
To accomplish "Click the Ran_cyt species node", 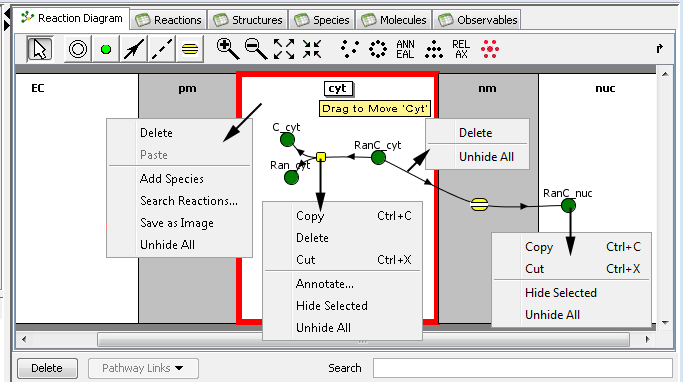I will [x=291, y=177].
